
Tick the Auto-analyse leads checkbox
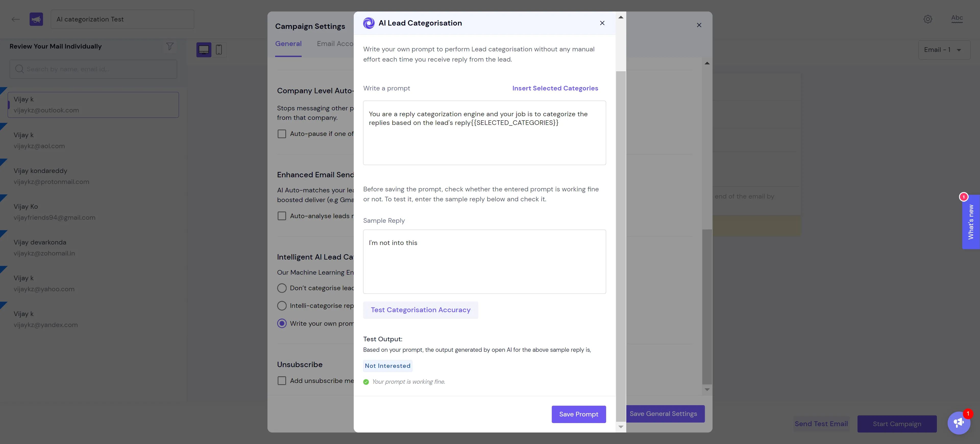coord(281,216)
